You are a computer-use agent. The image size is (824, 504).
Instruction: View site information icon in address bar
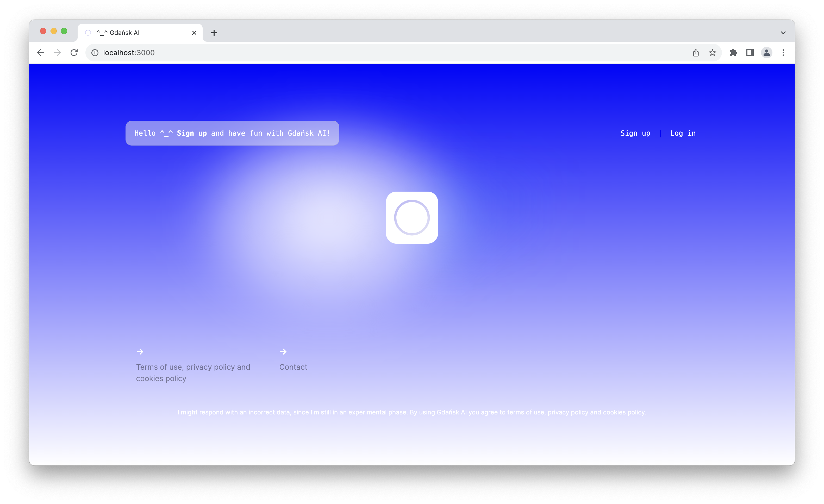coord(95,53)
